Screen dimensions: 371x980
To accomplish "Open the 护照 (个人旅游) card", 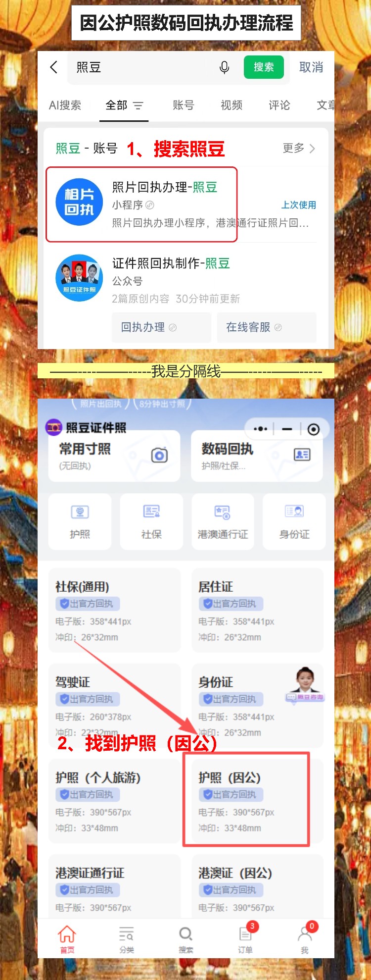I will (x=114, y=801).
